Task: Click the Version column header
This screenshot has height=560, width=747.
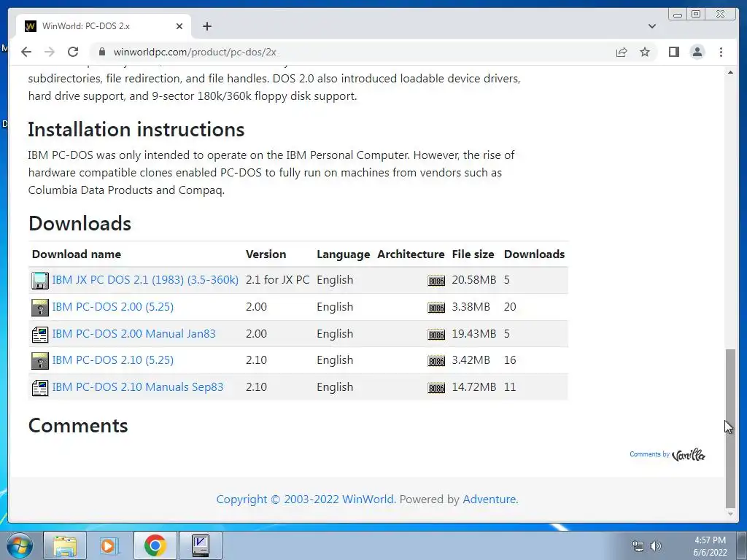Action: tap(266, 254)
